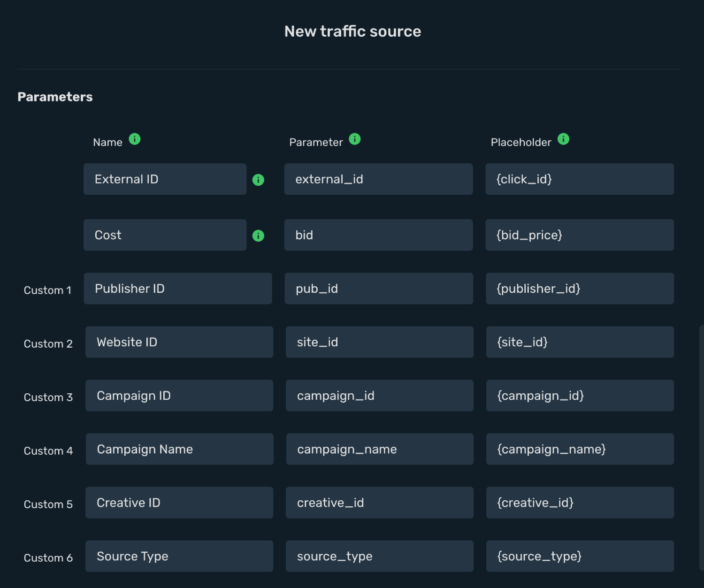Edit the {source_type} placeholder field

[580, 556]
